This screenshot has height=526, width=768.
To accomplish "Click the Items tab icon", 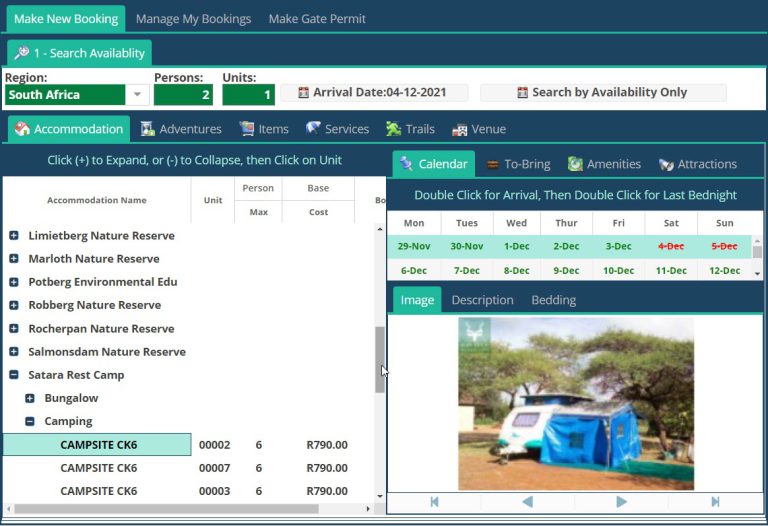I will 247,128.
